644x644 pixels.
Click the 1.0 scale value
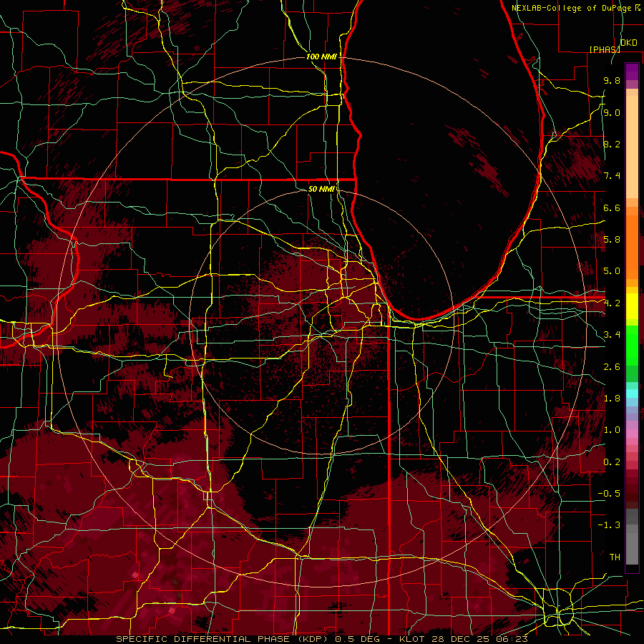612,430
